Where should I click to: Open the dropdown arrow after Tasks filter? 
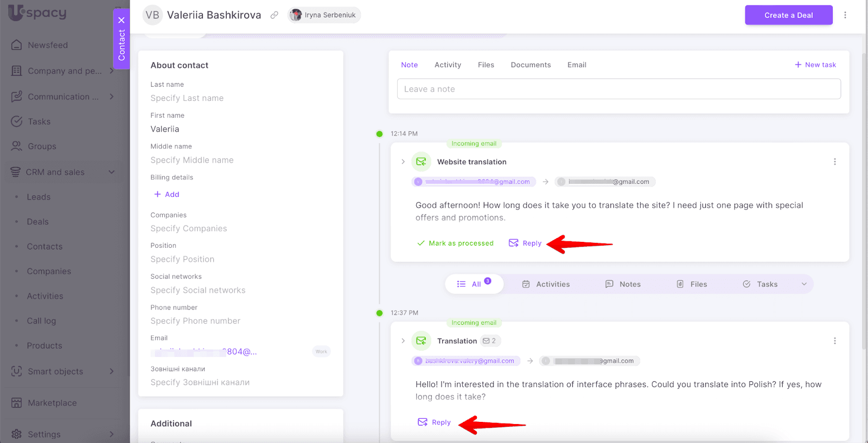coord(804,284)
